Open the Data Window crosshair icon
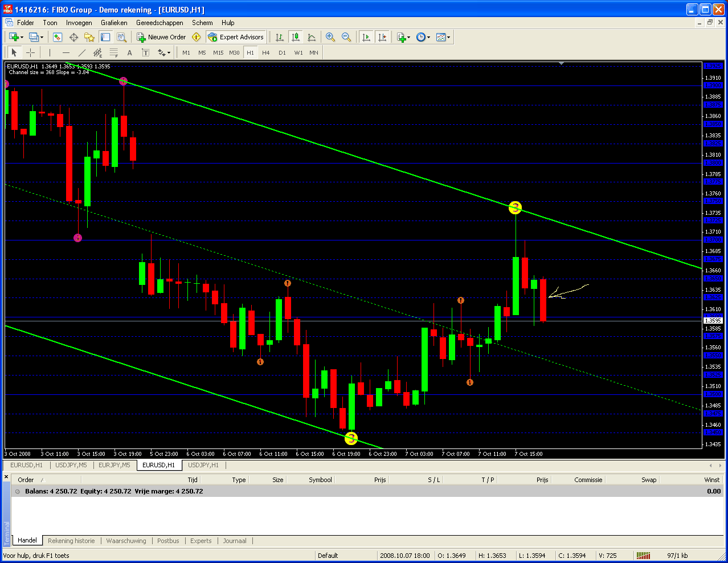728x563 pixels. tap(73, 37)
